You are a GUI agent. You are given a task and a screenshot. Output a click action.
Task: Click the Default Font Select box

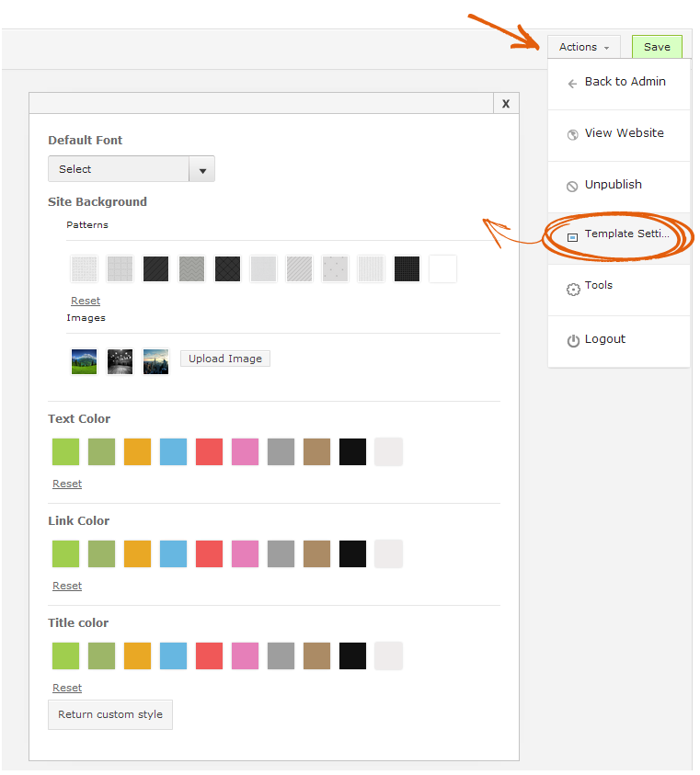click(132, 169)
